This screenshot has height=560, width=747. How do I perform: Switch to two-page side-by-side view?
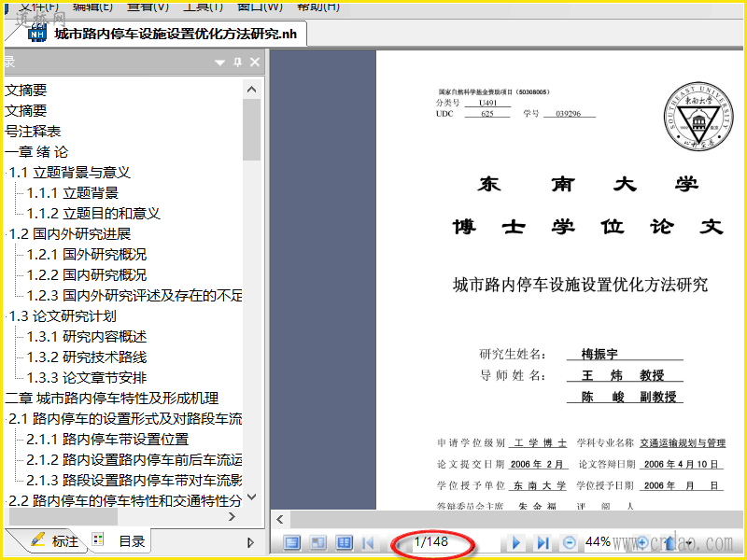(x=344, y=542)
